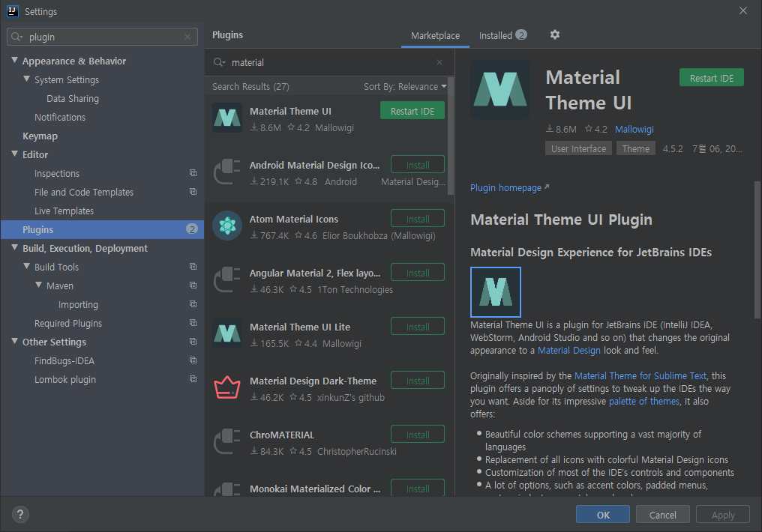This screenshot has width=762, height=532.
Task: Click the Android Material Design Icons plug icon
Action: (227, 172)
